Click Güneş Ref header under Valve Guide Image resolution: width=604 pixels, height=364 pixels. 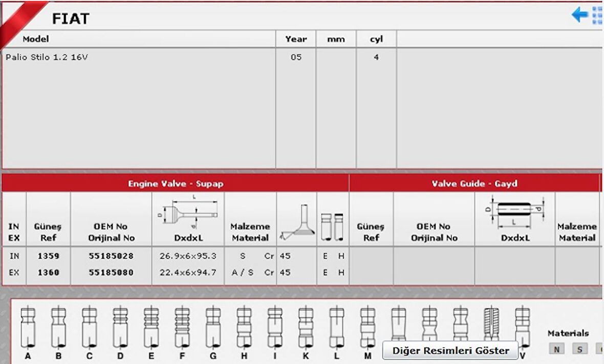pyautogui.click(x=371, y=232)
